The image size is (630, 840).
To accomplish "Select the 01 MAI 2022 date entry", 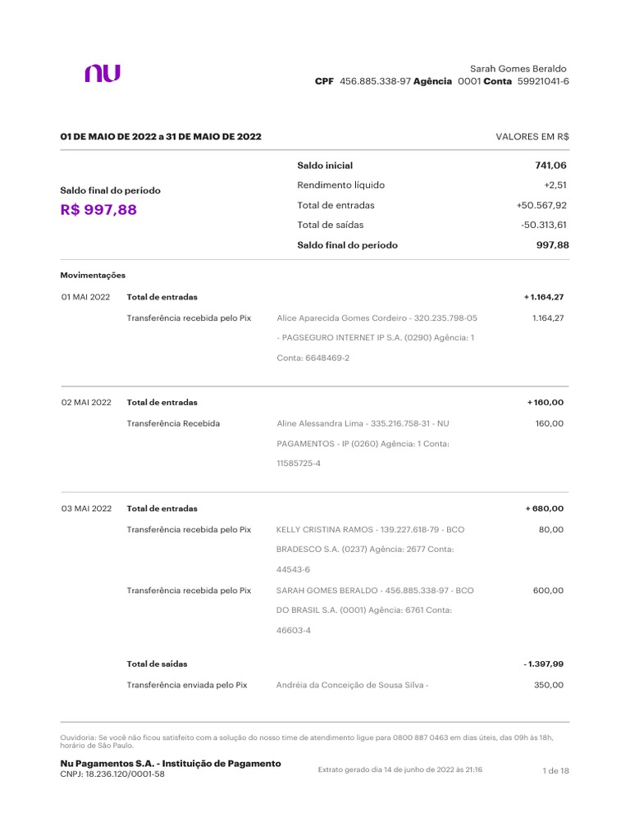I will pyautogui.click(x=85, y=297).
